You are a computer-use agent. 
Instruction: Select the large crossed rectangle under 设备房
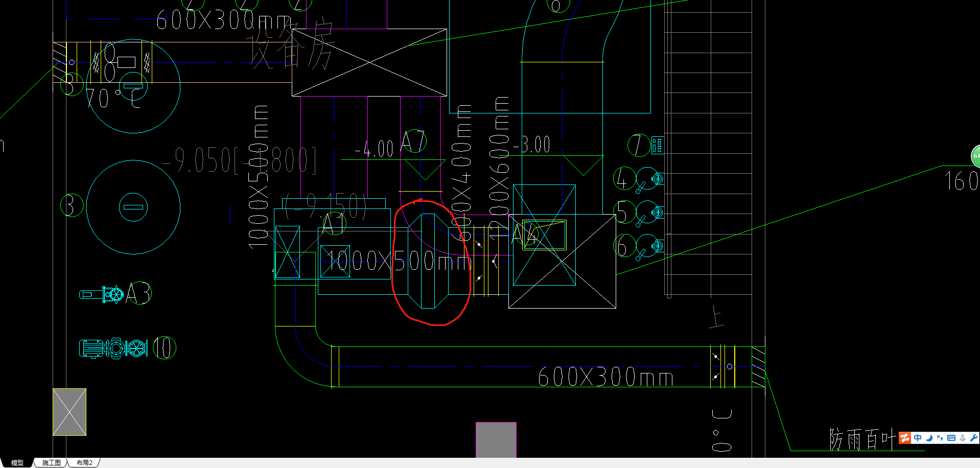[369, 62]
